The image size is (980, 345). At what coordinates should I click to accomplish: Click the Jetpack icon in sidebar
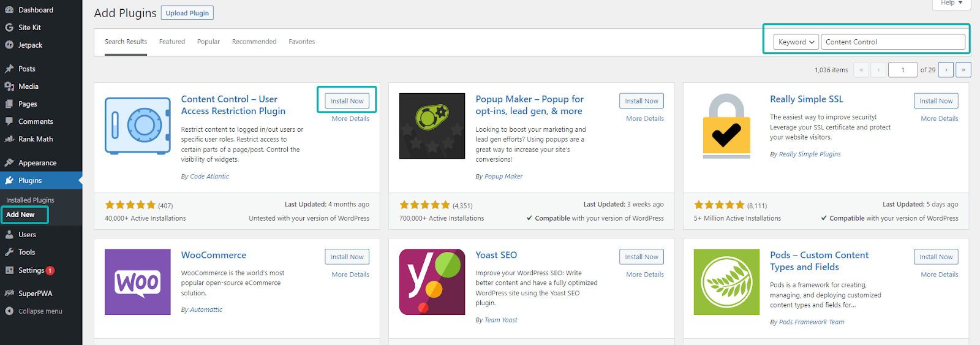pyautogui.click(x=9, y=45)
